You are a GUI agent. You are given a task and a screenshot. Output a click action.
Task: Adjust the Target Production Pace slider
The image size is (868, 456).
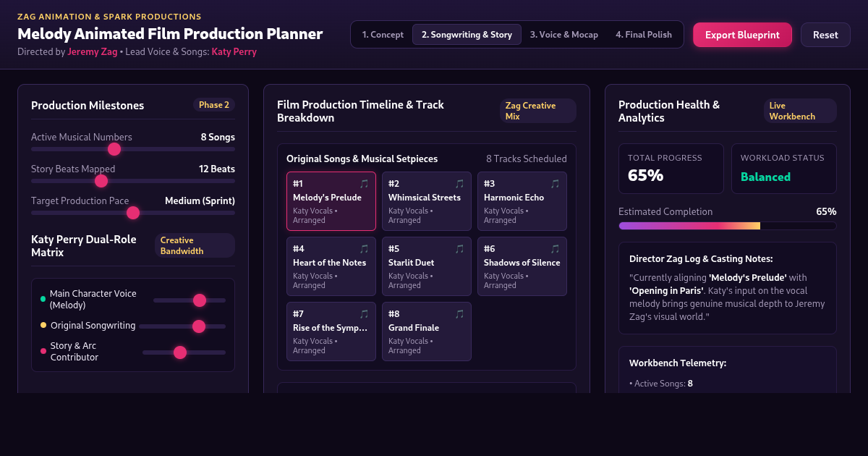[133, 213]
